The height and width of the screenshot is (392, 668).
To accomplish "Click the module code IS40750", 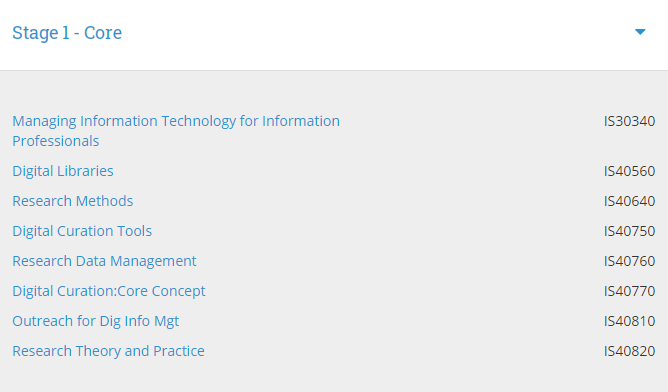I will [x=629, y=231].
